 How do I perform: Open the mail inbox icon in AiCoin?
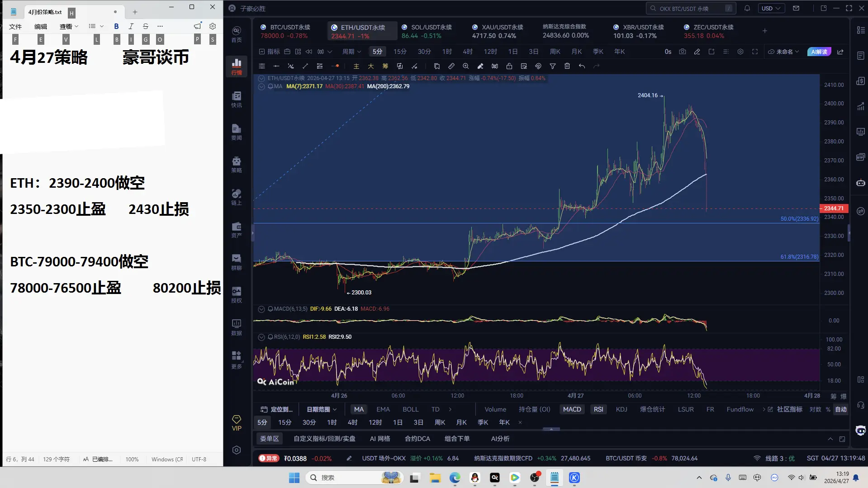(x=796, y=8)
